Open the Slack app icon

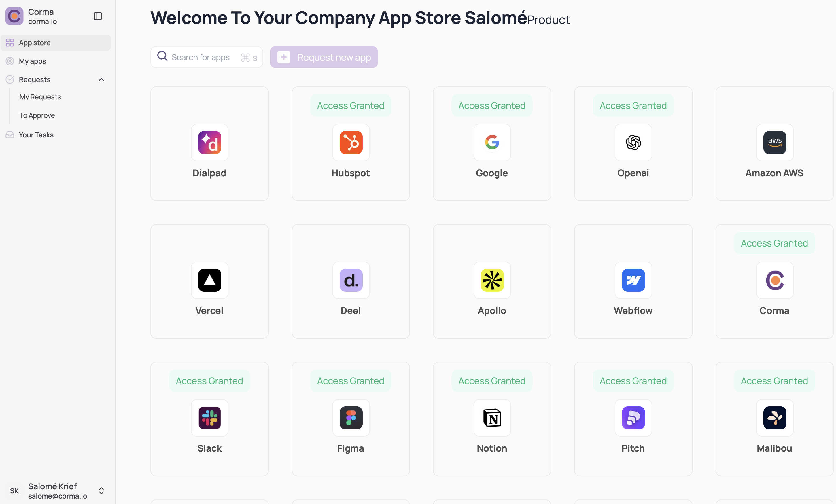click(x=209, y=418)
